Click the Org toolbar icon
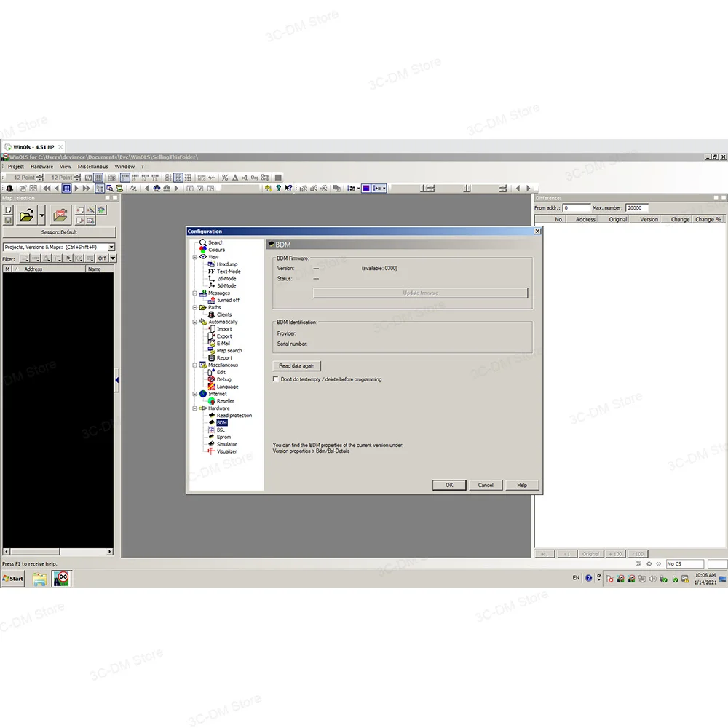 254,178
